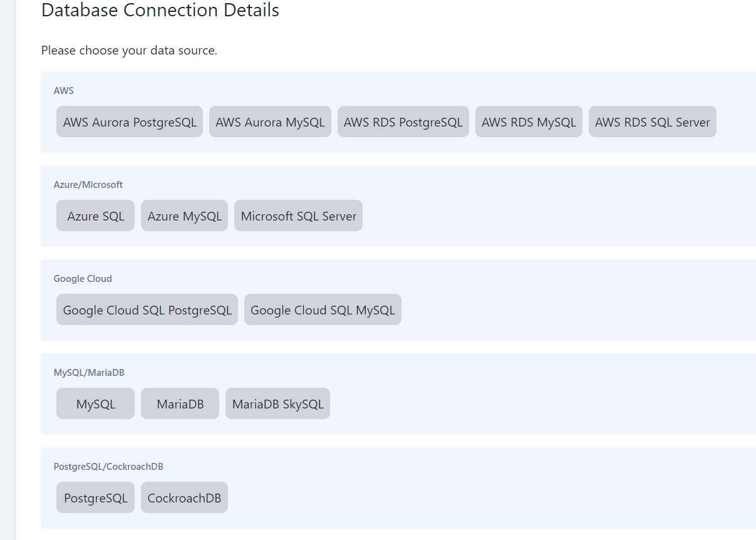The image size is (756, 540).
Task: Select AWS RDS MySQL button
Action: pyautogui.click(x=529, y=122)
